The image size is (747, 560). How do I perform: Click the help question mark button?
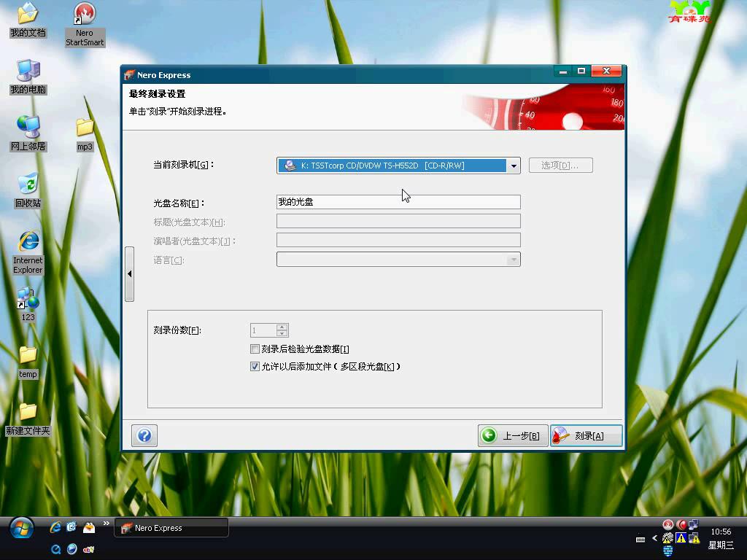point(144,435)
